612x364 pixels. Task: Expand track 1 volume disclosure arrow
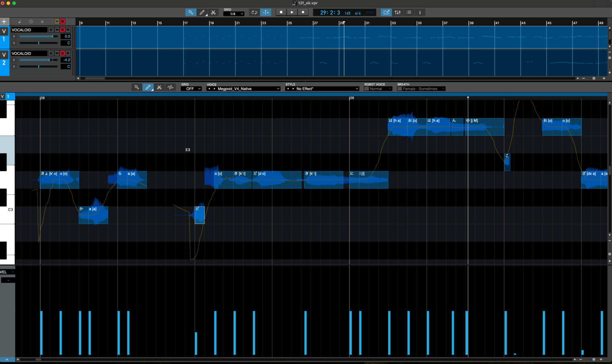[x=14, y=37]
